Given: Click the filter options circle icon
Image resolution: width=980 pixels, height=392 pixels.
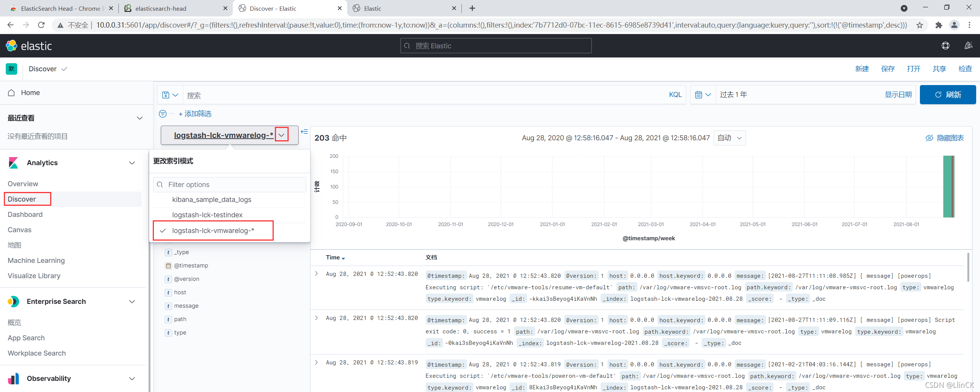Looking at the screenshot, I should 163,114.
